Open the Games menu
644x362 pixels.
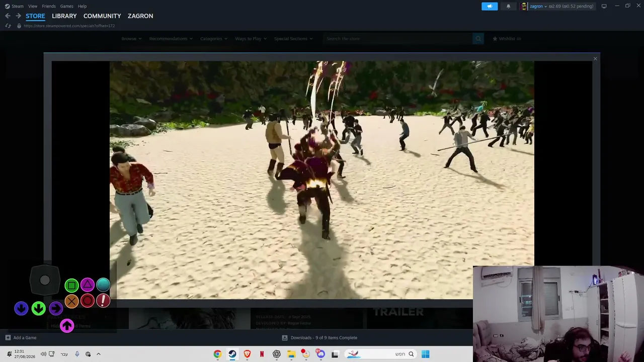click(x=67, y=6)
